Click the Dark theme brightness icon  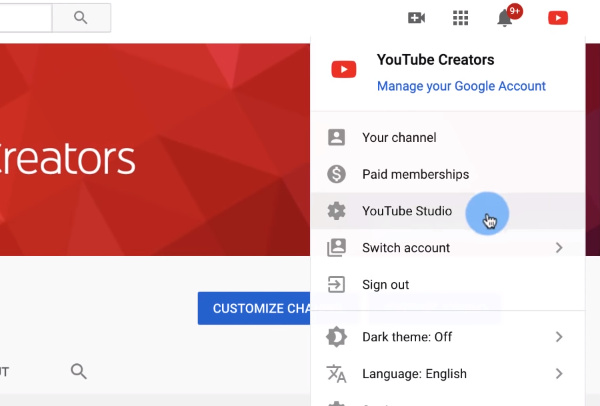click(x=336, y=337)
